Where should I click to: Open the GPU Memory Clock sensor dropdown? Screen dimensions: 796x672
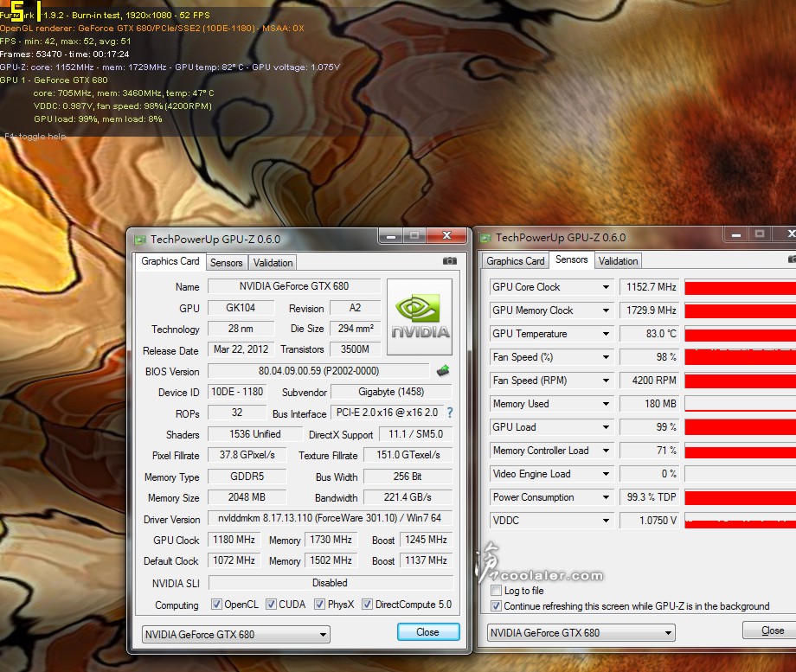pos(607,310)
